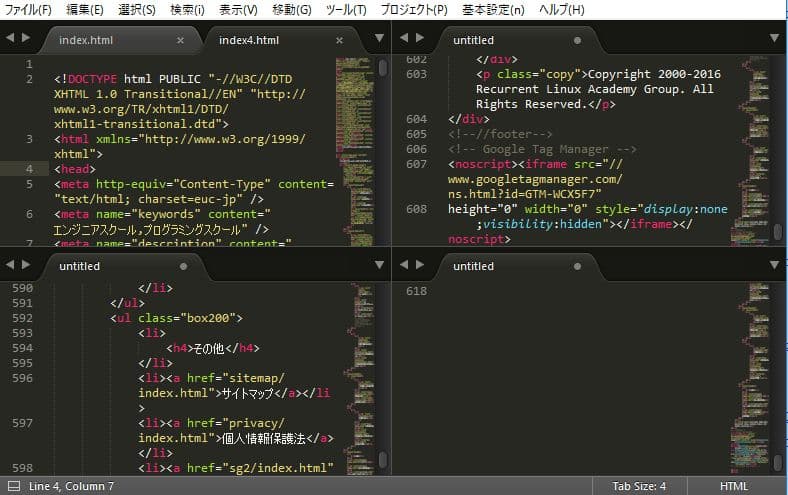Click previous-tab arrow in top-left pane
788x495 pixels.
9,40
